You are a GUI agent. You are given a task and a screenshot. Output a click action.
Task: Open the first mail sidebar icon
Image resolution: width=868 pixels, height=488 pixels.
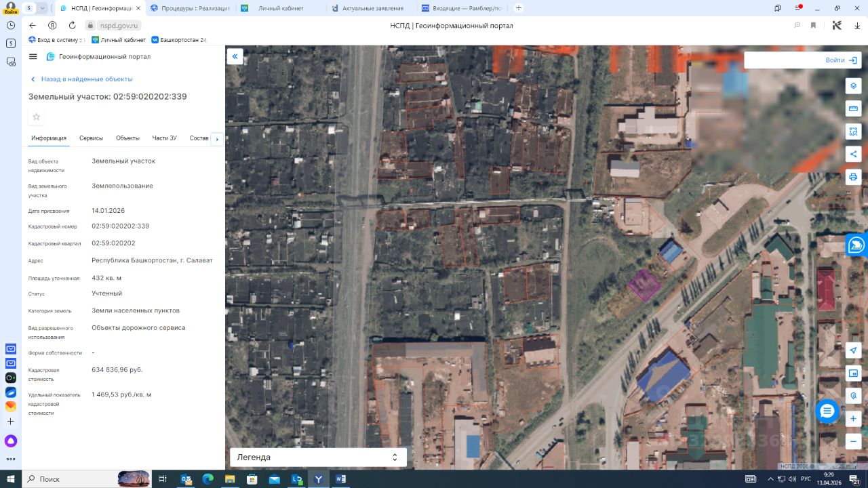click(x=11, y=349)
